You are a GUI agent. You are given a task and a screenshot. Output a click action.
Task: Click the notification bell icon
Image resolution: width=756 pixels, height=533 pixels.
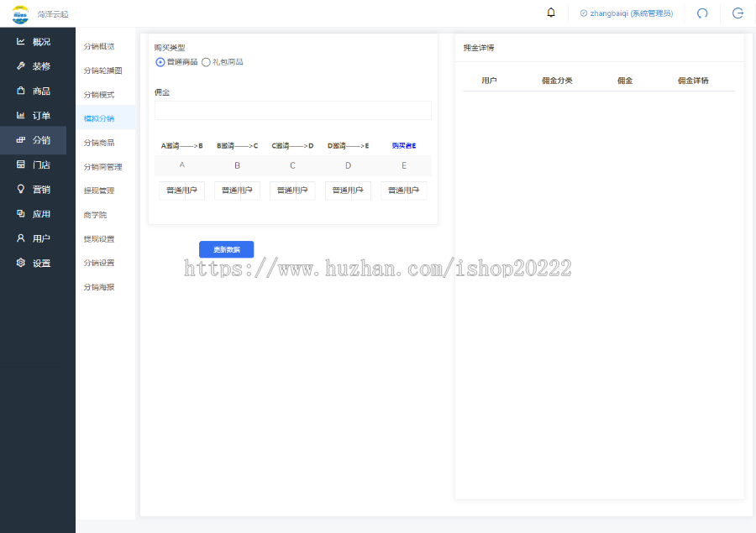(x=551, y=13)
